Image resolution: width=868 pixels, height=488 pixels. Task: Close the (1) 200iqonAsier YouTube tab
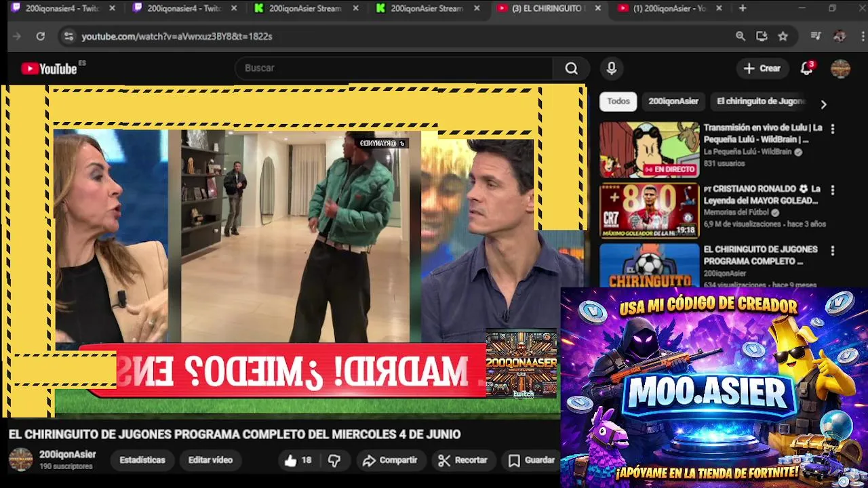pyautogui.click(x=719, y=8)
